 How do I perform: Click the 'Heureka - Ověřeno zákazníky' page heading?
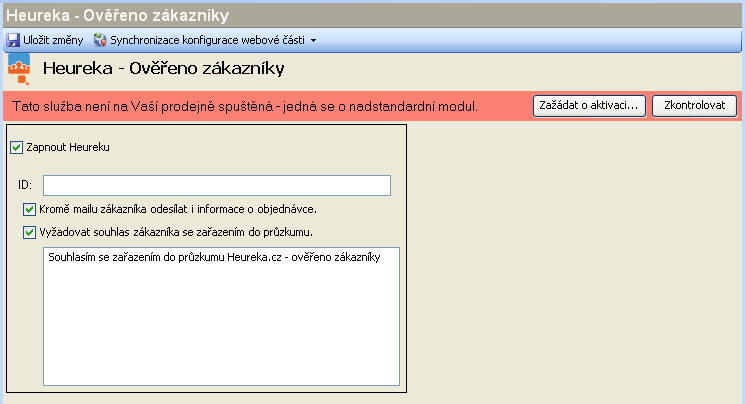(163, 68)
